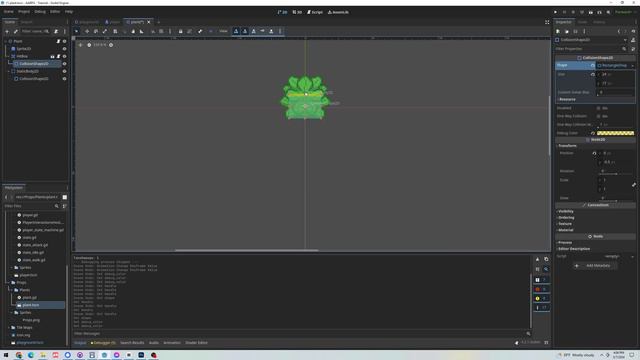Open the Search Results tab in the bottom panel
640x360 pixels.
point(132,343)
